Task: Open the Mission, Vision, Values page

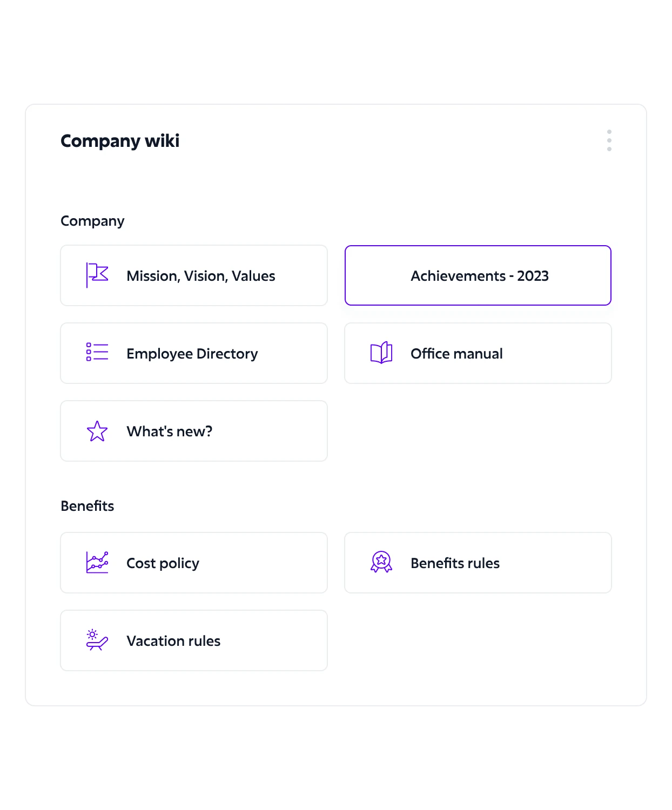Action: [200, 276]
